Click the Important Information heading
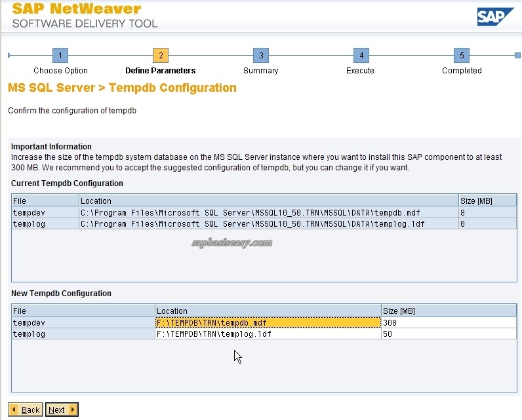Screen dimensions: 522x420 [51, 147]
